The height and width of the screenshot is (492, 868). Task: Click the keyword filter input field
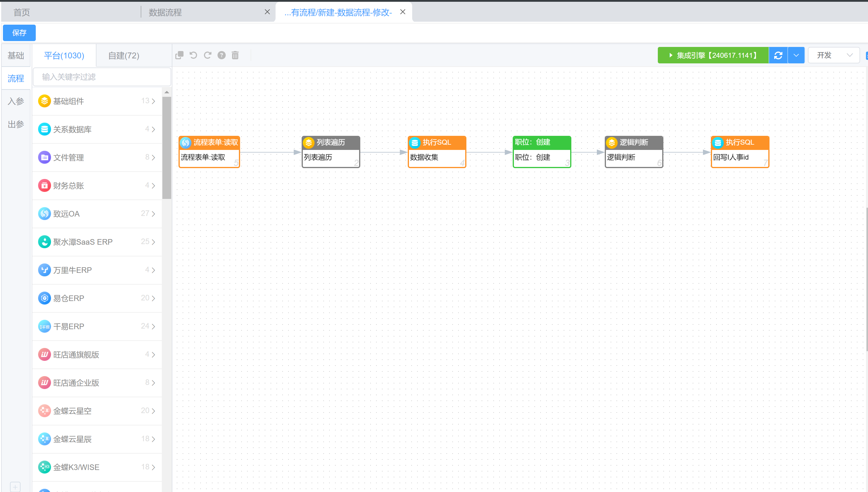point(102,77)
